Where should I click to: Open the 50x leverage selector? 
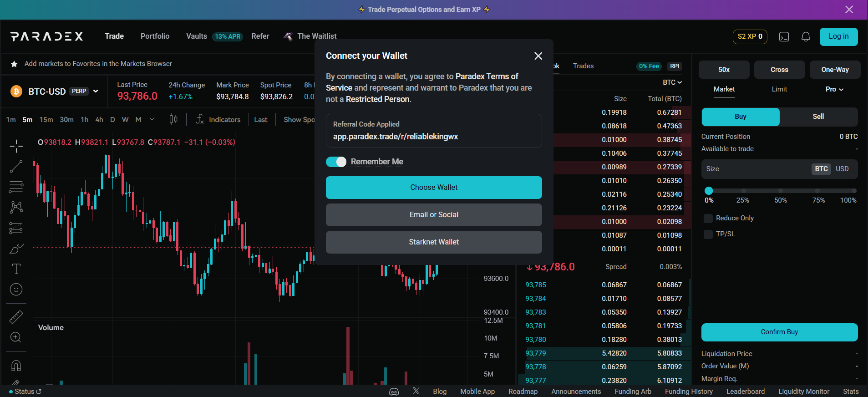point(724,70)
